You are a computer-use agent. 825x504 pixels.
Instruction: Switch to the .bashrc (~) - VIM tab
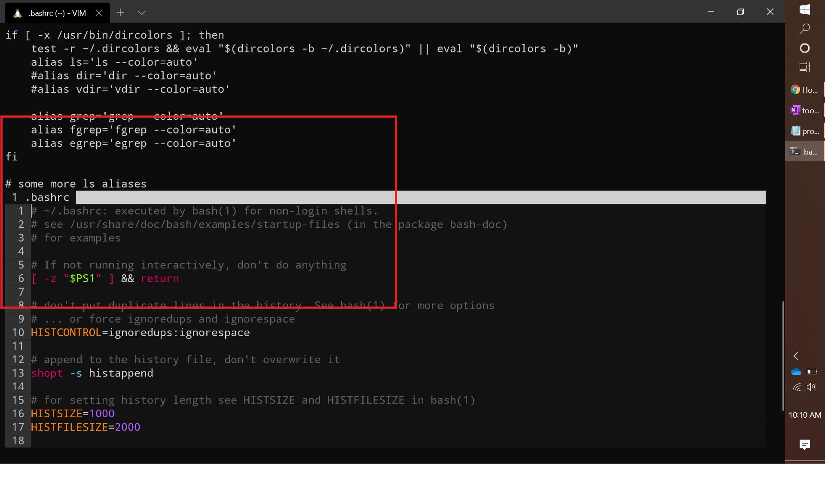pos(54,12)
